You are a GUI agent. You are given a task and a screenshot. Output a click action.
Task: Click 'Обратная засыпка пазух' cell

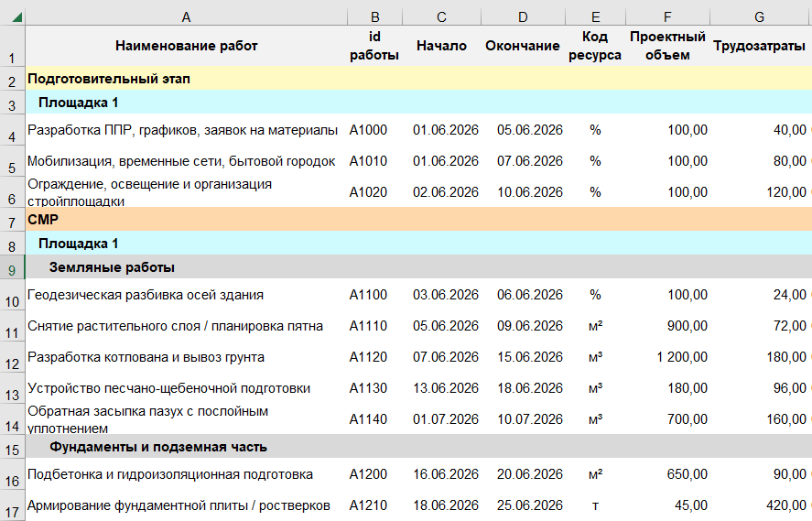(x=187, y=419)
